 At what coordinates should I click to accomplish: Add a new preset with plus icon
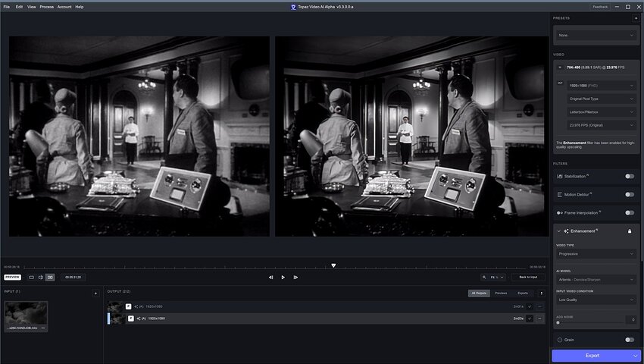(x=636, y=18)
